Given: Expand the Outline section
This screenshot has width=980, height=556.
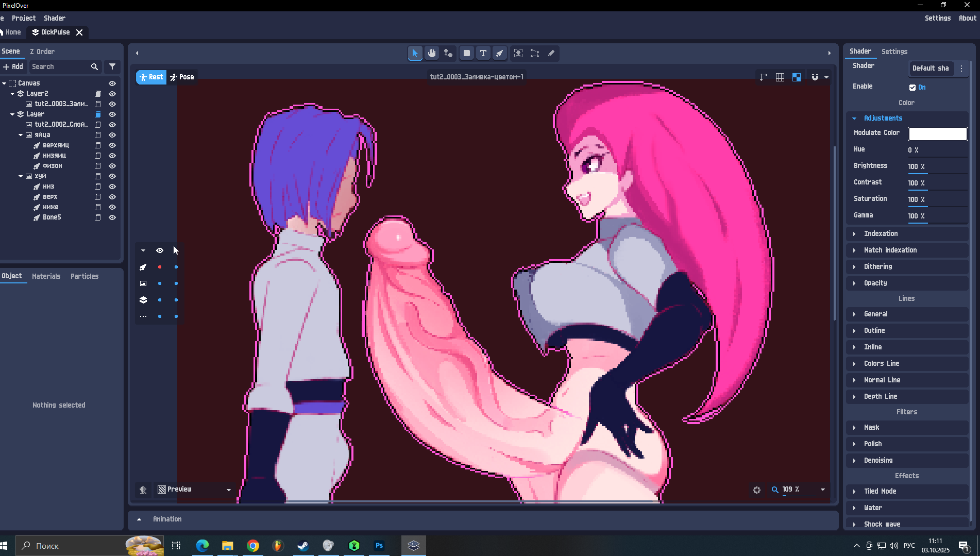Looking at the screenshot, I should pos(907,330).
